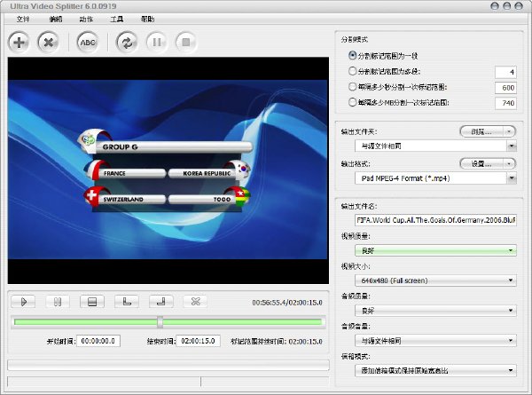Click the timeline slider handle
Viewport: 532px width, 395px height.
coord(160,322)
